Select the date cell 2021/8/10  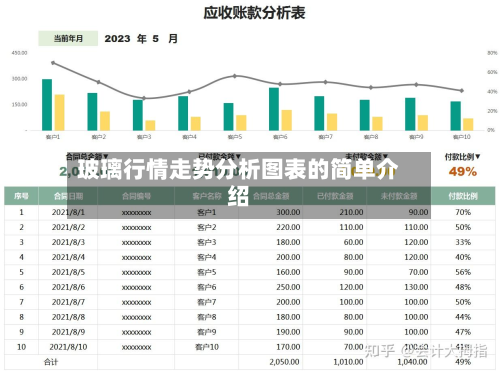point(68,347)
